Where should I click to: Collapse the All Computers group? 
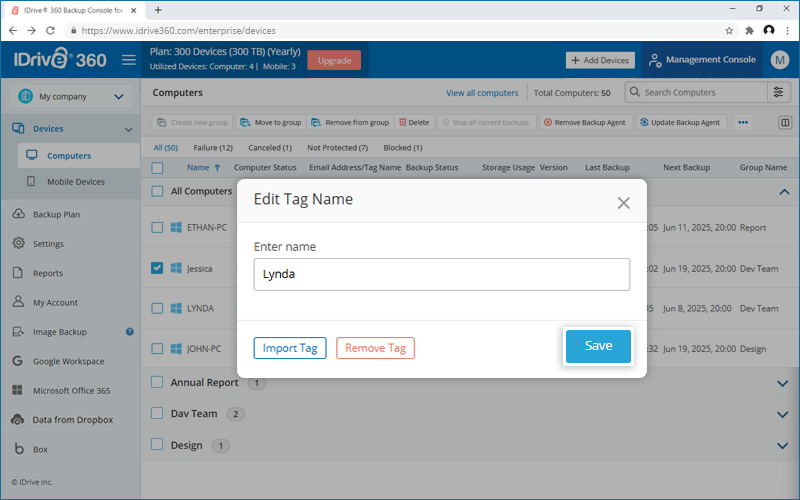pyautogui.click(x=784, y=192)
